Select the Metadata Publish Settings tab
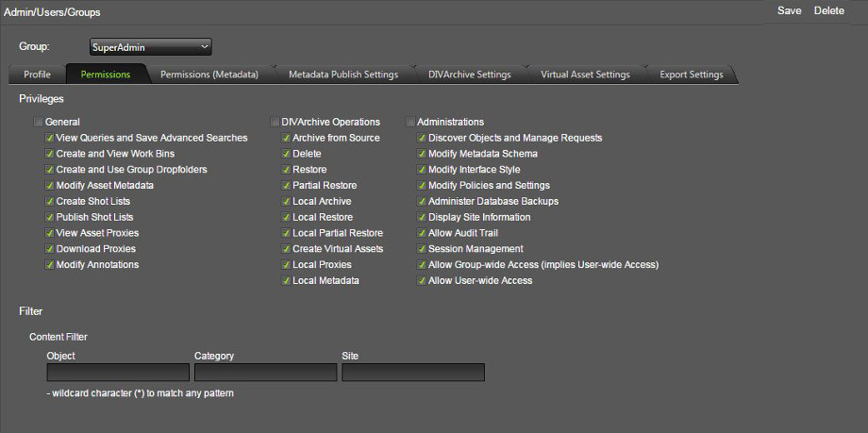868x433 pixels. [x=343, y=75]
